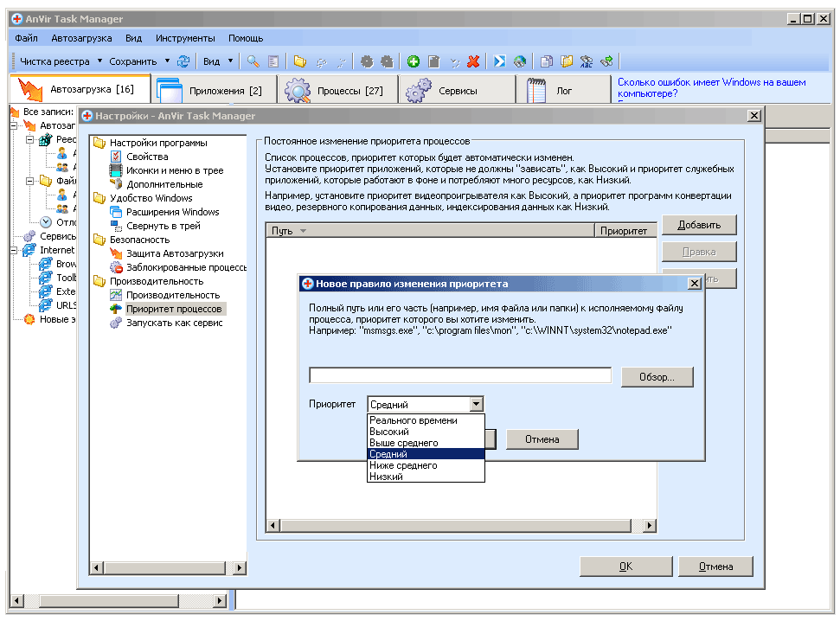This screenshot has height=621, width=840.
Task: Open the Windows errors hyperlink at top right
Action: click(x=711, y=87)
